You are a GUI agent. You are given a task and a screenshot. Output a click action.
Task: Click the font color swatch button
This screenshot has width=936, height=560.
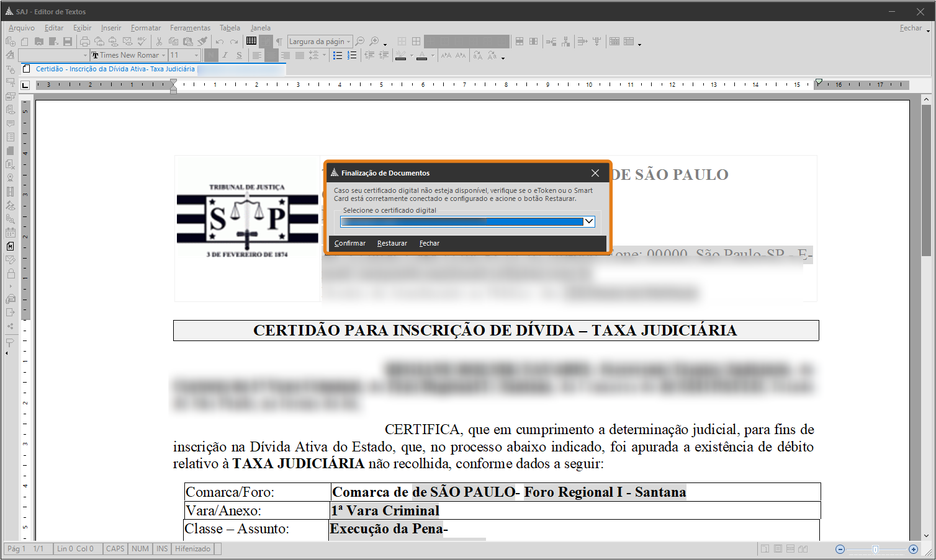click(x=422, y=56)
